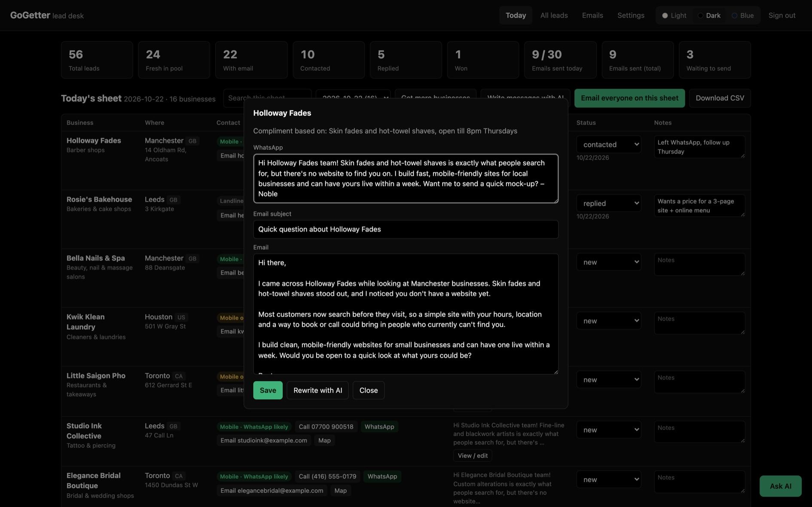Image resolution: width=812 pixels, height=507 pixels.
Task: Open the Settings page
Action: [631, 15]
